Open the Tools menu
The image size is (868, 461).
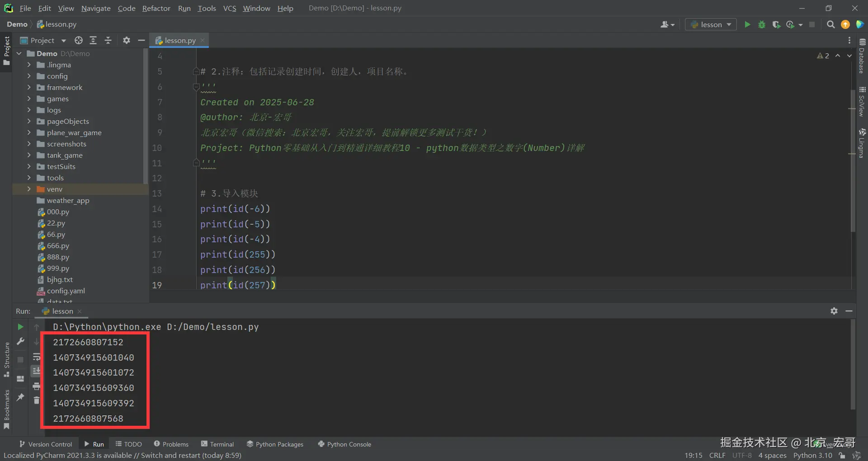pos(207,8)
